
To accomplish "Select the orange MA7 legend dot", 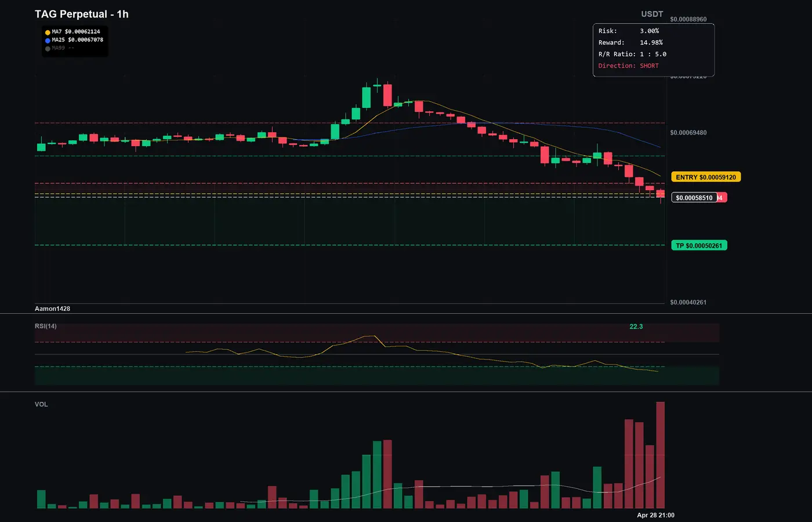I will [x=48, y=32].
